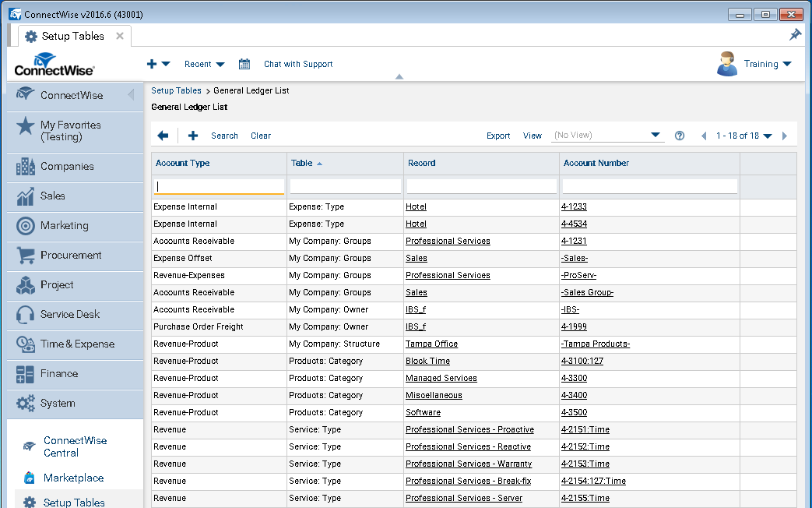Collapse the header with up arrow

[399, 76]
